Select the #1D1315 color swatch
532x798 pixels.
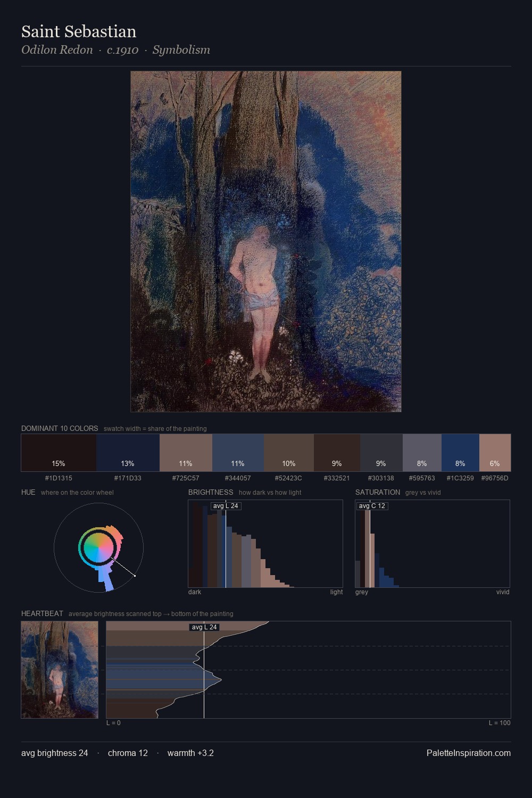tap(59, 453)
